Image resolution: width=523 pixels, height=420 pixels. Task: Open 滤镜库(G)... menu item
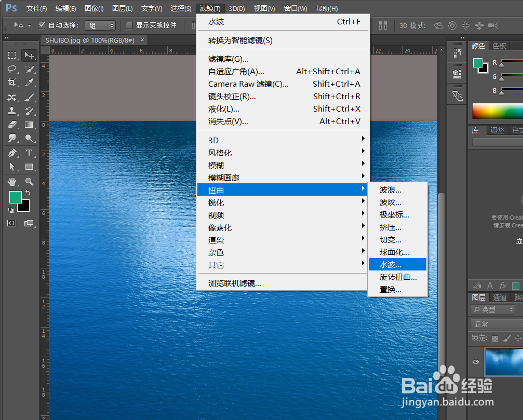click(284, 59)
